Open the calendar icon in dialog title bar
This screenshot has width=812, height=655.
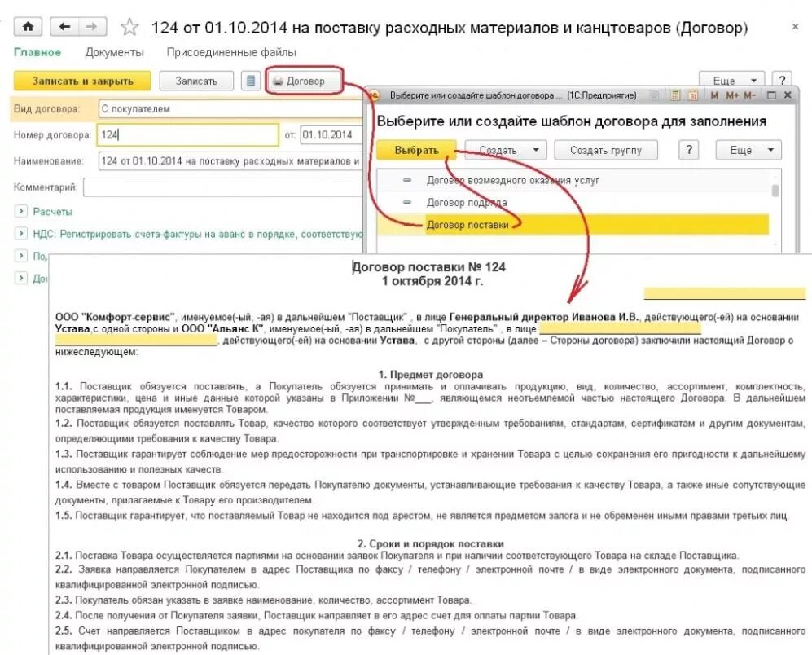coord(693,95)
